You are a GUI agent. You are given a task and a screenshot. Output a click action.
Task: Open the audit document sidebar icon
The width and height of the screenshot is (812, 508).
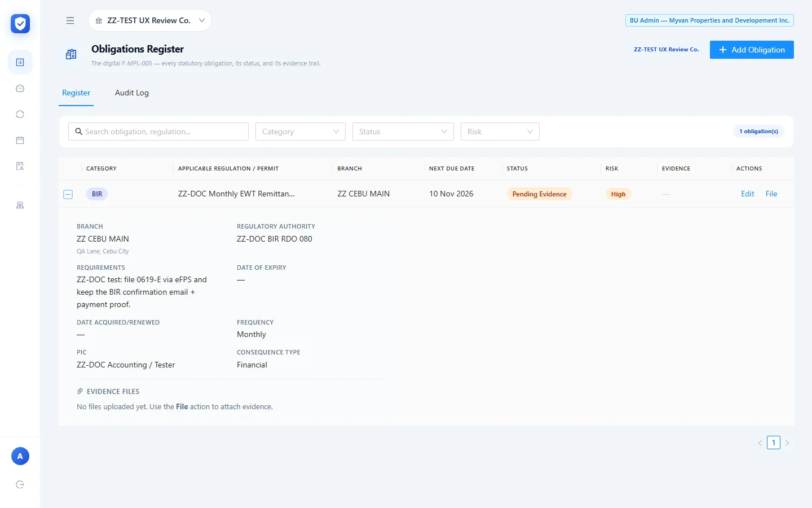point(20,166)
